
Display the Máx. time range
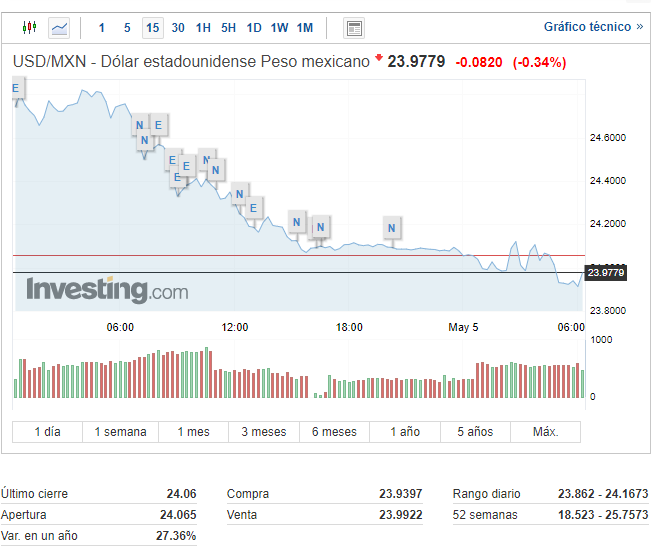point(545,432)
